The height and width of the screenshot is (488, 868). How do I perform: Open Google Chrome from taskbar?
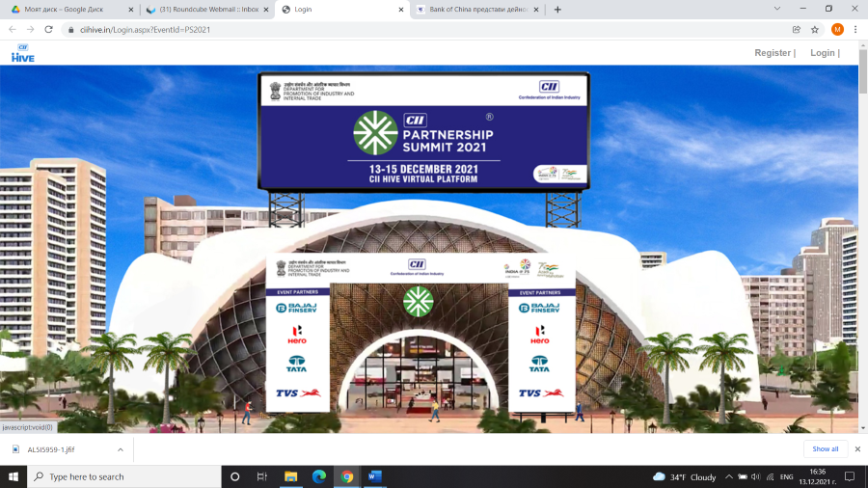(x=347, y=476)
